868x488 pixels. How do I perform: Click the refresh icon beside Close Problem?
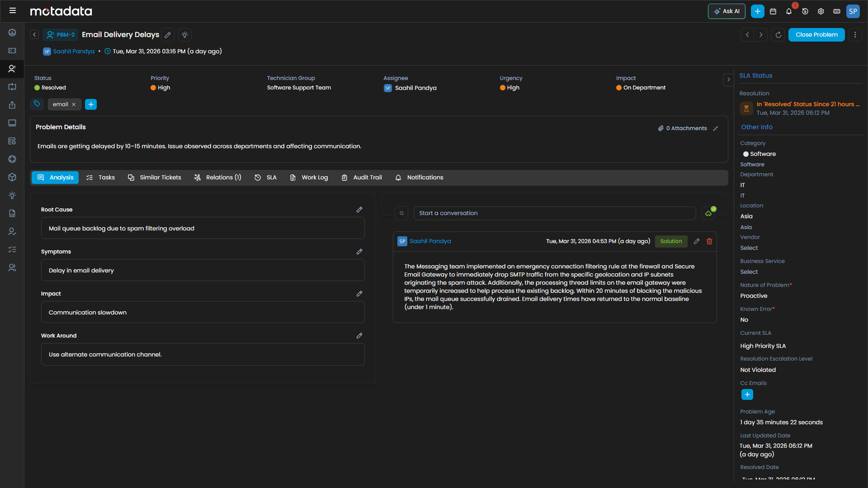778,35
